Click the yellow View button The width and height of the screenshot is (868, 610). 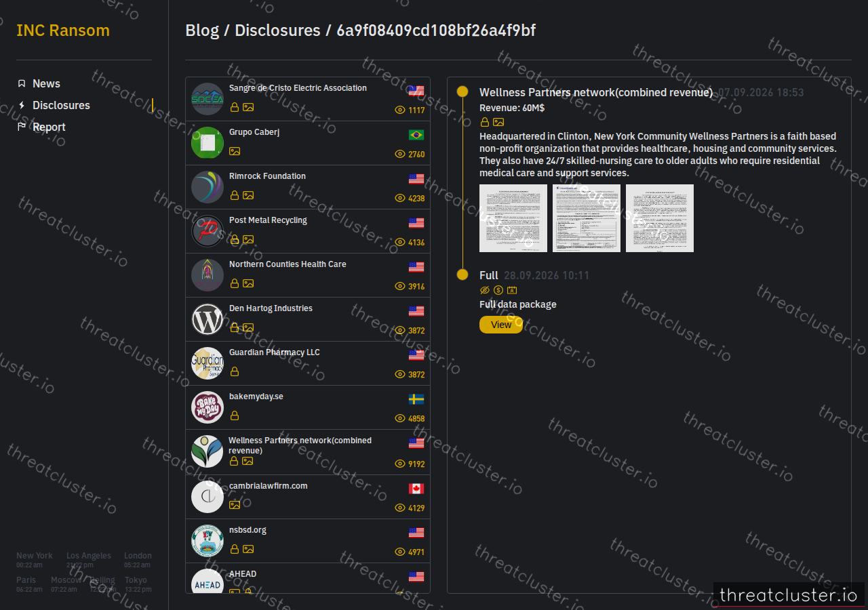pyautogui.click(x=501, y=325)
